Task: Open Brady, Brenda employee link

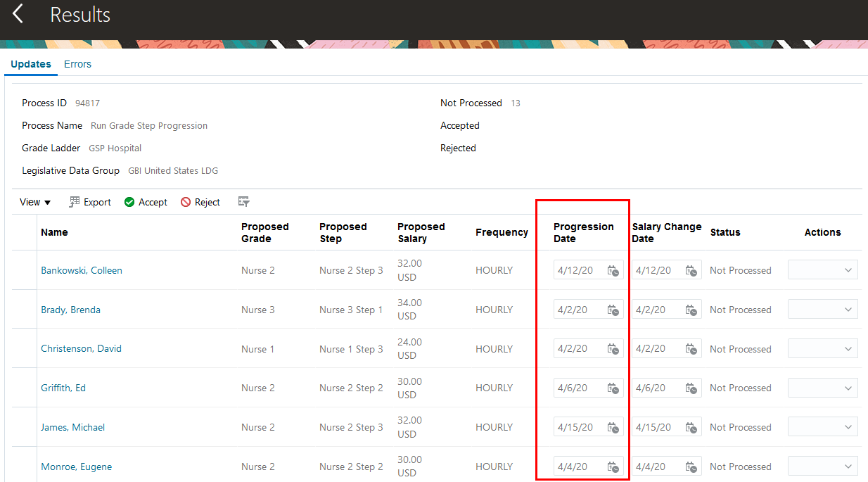Action: (70, 310)
